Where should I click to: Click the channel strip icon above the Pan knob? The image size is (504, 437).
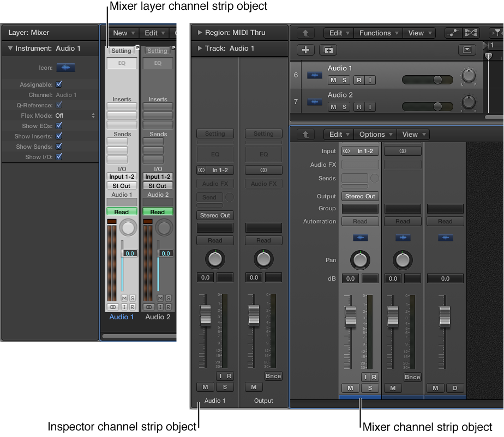pos(359,238)
